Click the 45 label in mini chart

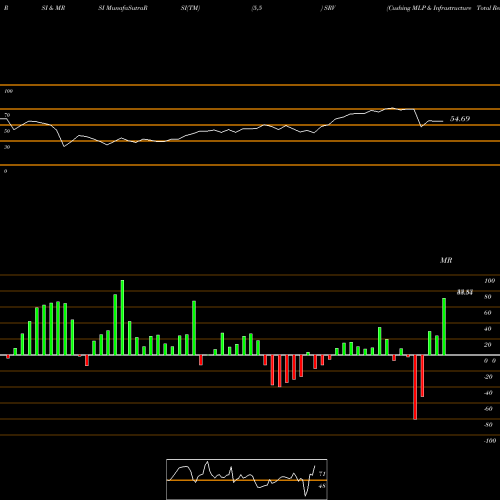(322, 486)
